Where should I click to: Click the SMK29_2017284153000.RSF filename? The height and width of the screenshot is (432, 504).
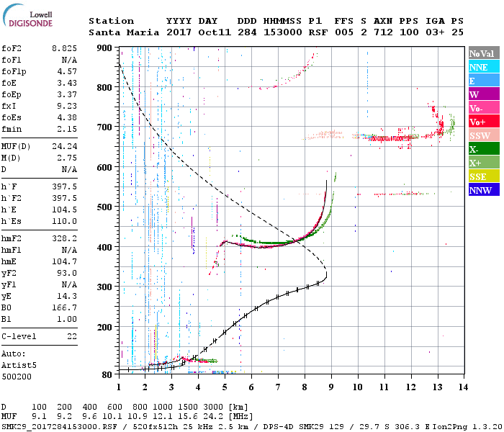click(59, 427)
